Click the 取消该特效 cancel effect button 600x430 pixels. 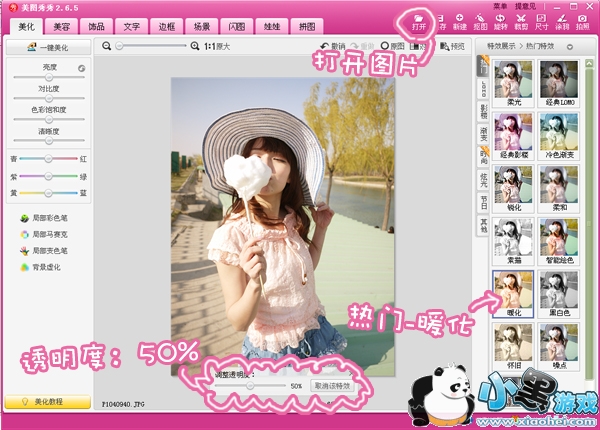point(332,386)
